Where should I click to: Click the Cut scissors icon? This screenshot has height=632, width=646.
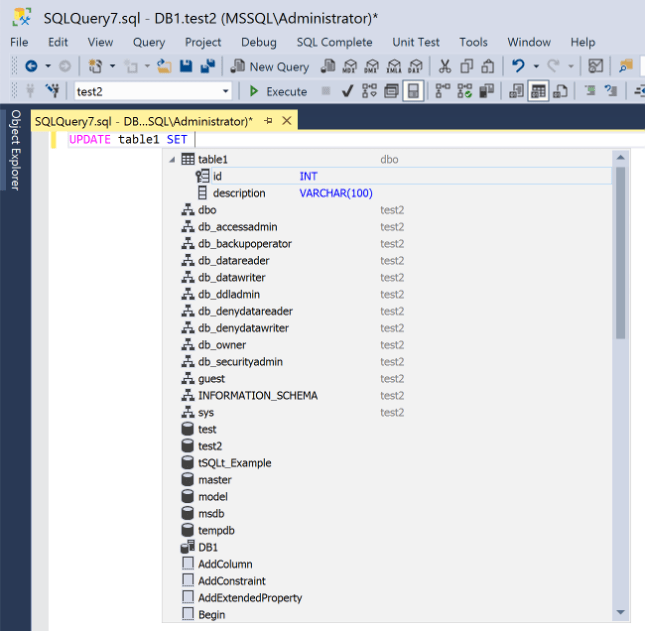click(x=445, y=66)
